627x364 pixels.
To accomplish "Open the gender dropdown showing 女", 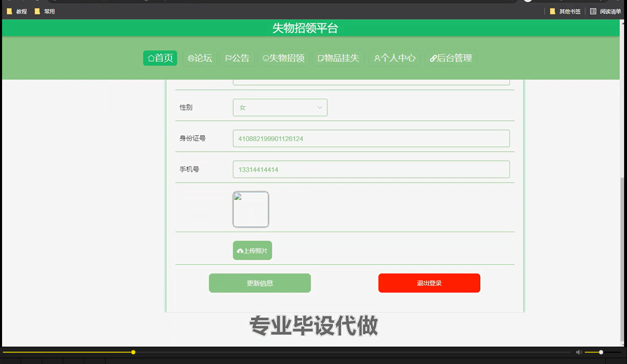I will pyautogui.click(x=280, y=108).
